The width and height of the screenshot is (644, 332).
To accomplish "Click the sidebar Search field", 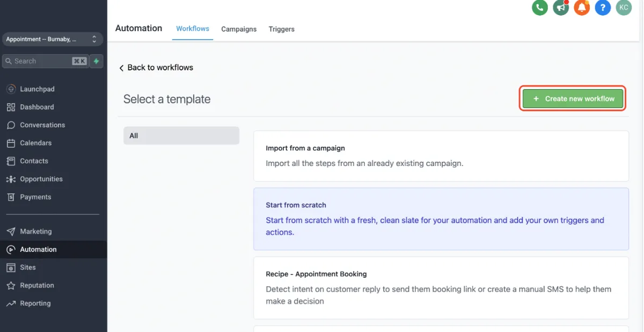I will pyautogui.click(x=38, y=61).
